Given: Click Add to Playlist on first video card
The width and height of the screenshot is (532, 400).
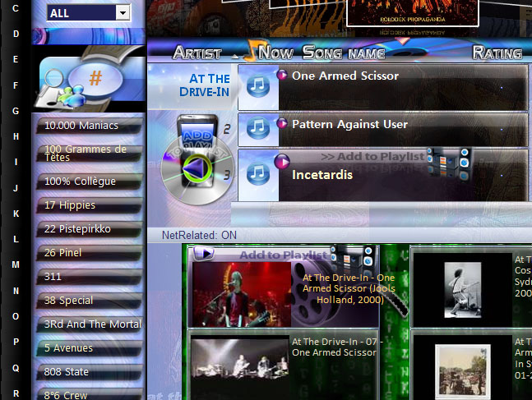Looking at the screenshot, I should click(x=284, y=255).
